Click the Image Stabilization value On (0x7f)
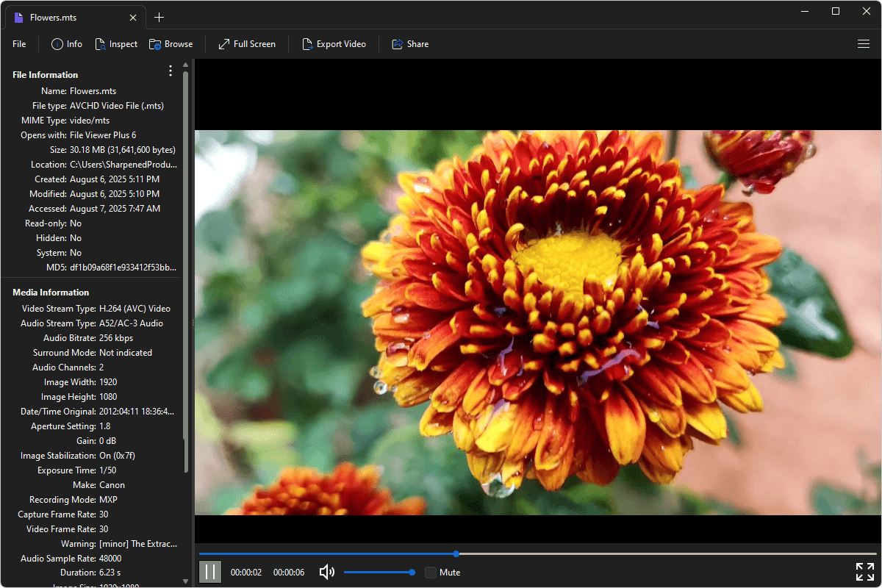Screen dimensions: 882x588 [118, 456]
